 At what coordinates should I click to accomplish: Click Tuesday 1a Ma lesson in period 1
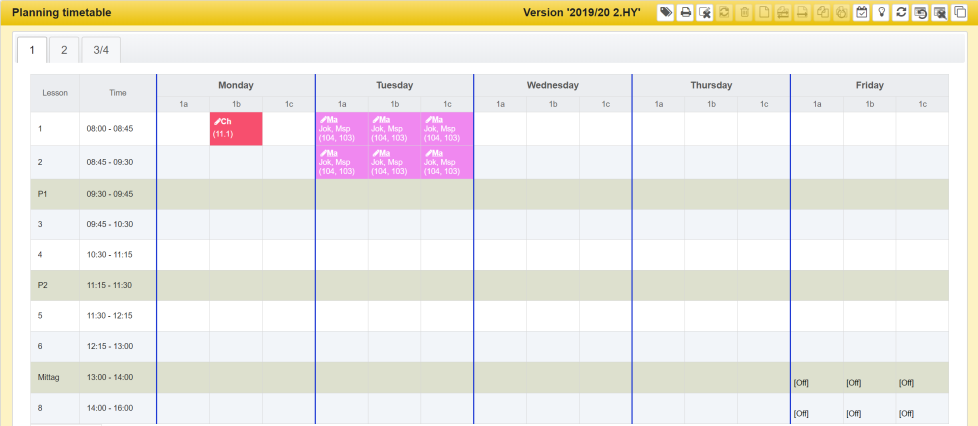pos(341,129)
